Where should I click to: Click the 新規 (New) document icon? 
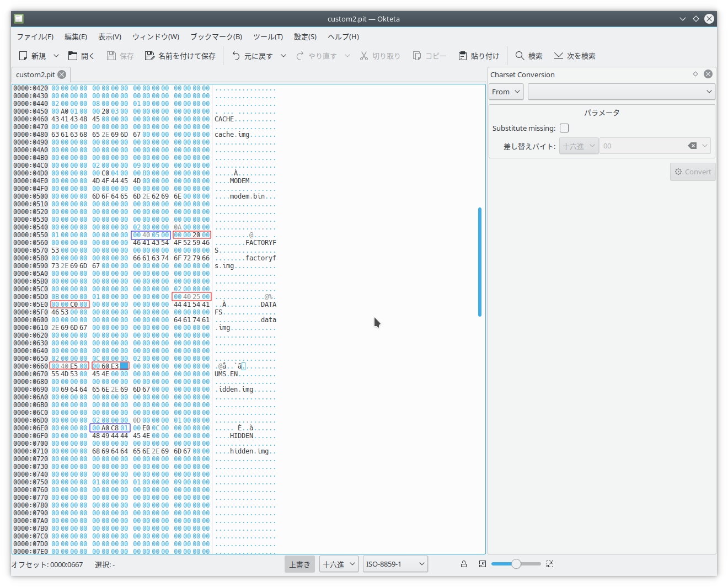coord(23,56)
